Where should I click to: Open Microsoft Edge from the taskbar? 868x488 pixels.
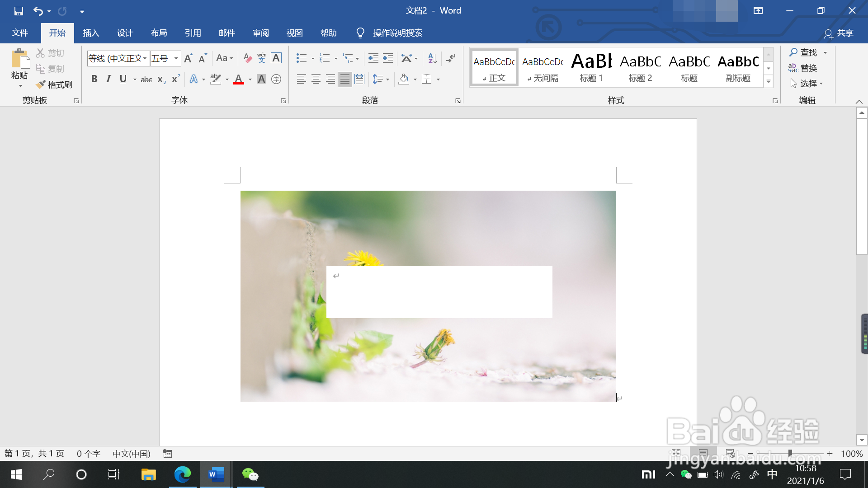point(183,474)
